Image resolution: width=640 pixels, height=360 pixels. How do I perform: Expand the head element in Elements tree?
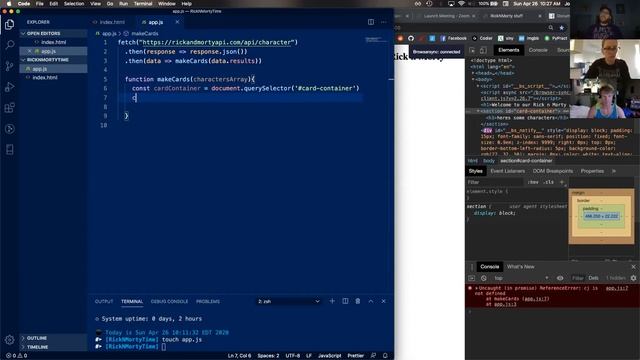pyautogui.click(x=473, y=73)
